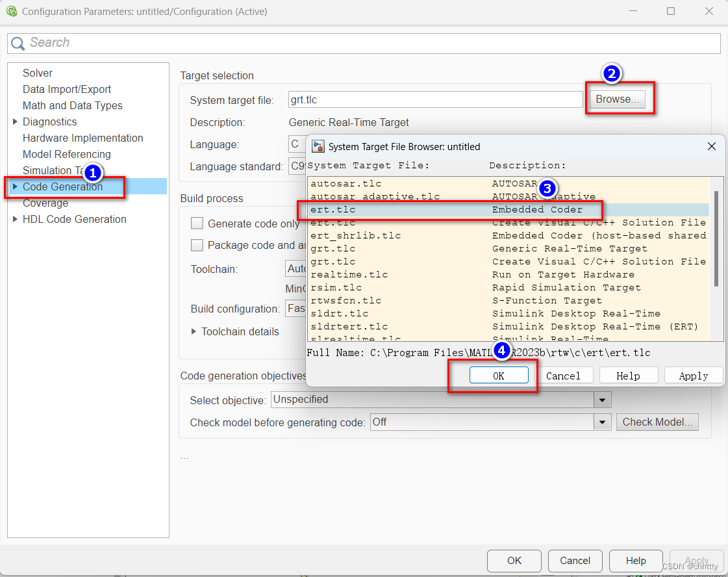Open the Toolchain dropdown
Screen dimensions: 728x577
295,268
